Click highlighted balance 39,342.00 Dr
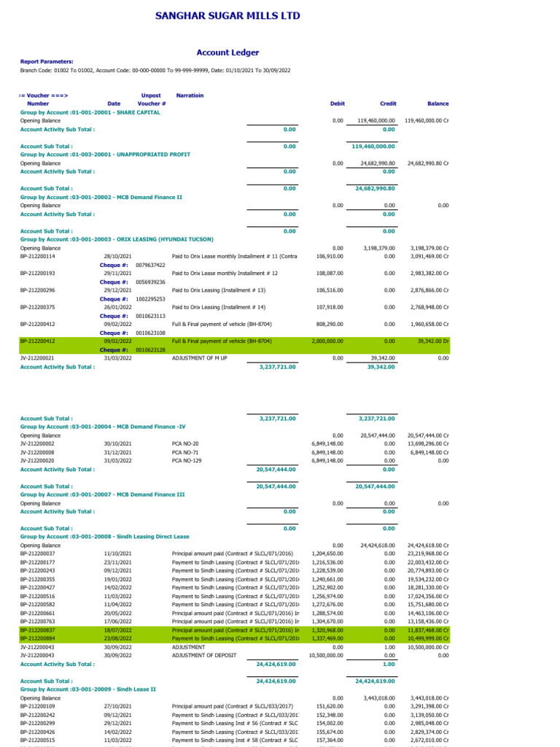Image resolution: width=560 pixels, height=747 pixels. (433, 341)
